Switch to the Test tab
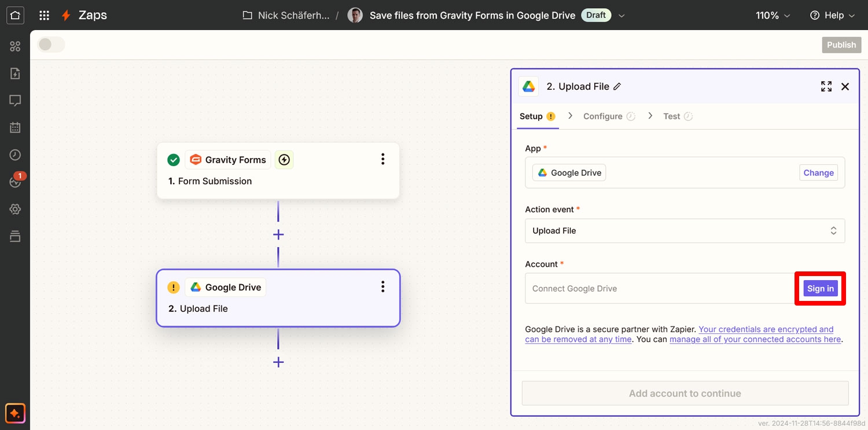The height and width of the screenshot is (430, 868). click(x=678, y=116)
